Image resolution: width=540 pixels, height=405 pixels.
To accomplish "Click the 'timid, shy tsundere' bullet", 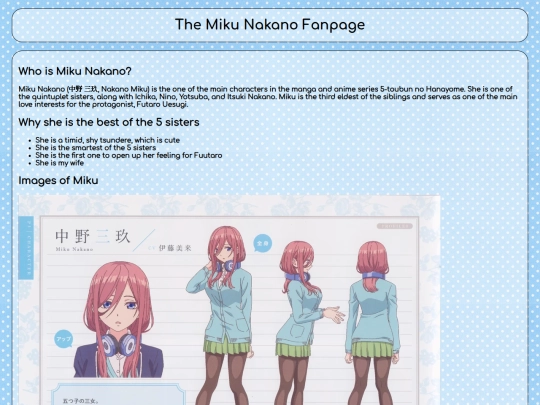I will click(107, 140).
